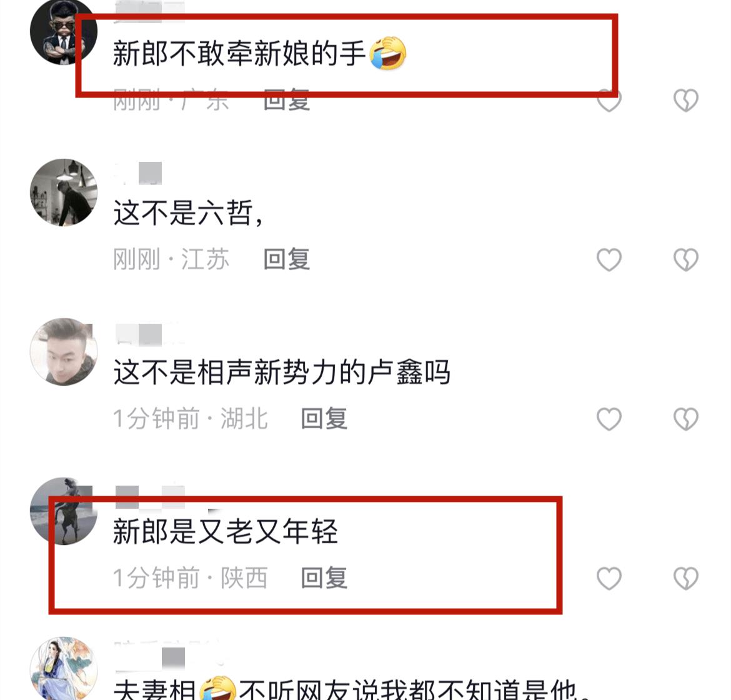731x700 pixels.
Task: Open horse avatar of Shaanxi commenter
Action: 63,511
